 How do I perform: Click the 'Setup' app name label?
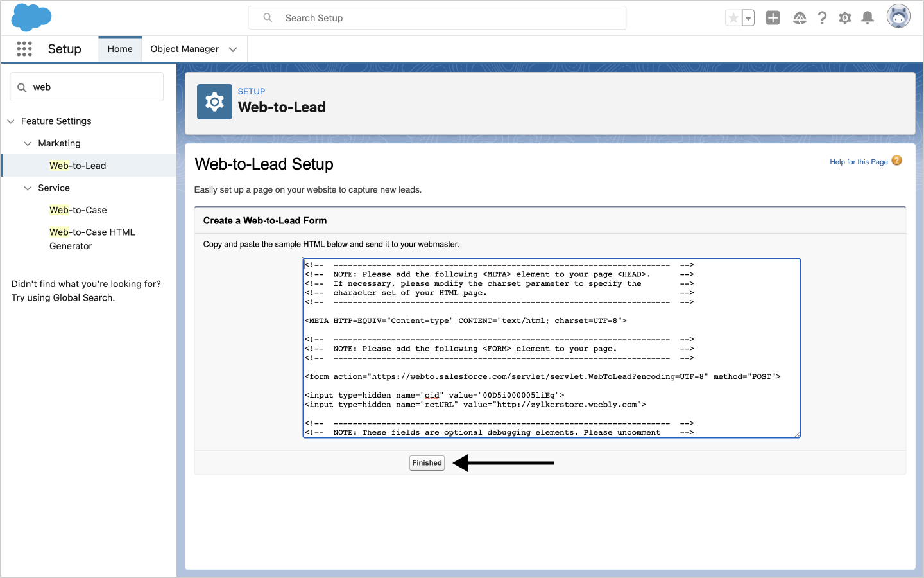click(65, 49)
